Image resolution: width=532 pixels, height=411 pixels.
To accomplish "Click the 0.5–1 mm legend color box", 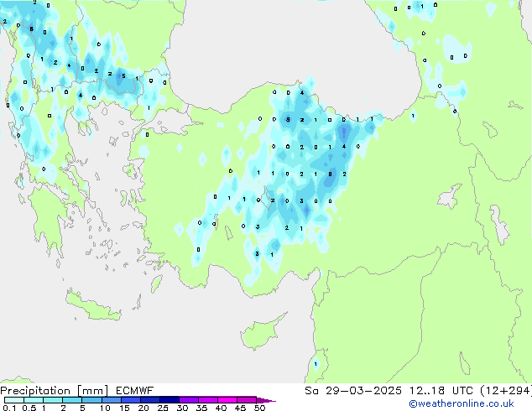I will 34,400.
